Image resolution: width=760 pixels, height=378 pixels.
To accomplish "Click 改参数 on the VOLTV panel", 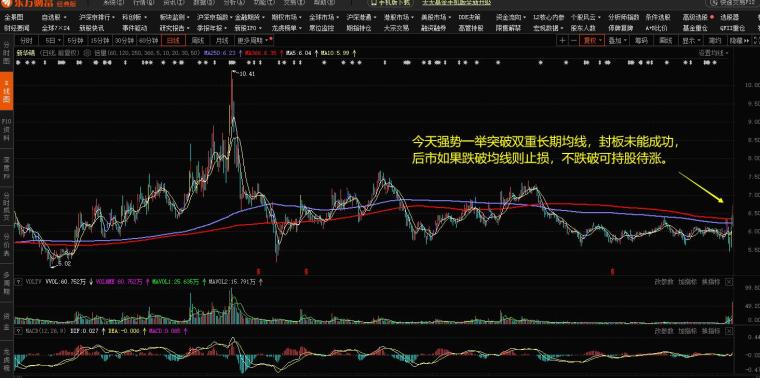I will (664, 282).
